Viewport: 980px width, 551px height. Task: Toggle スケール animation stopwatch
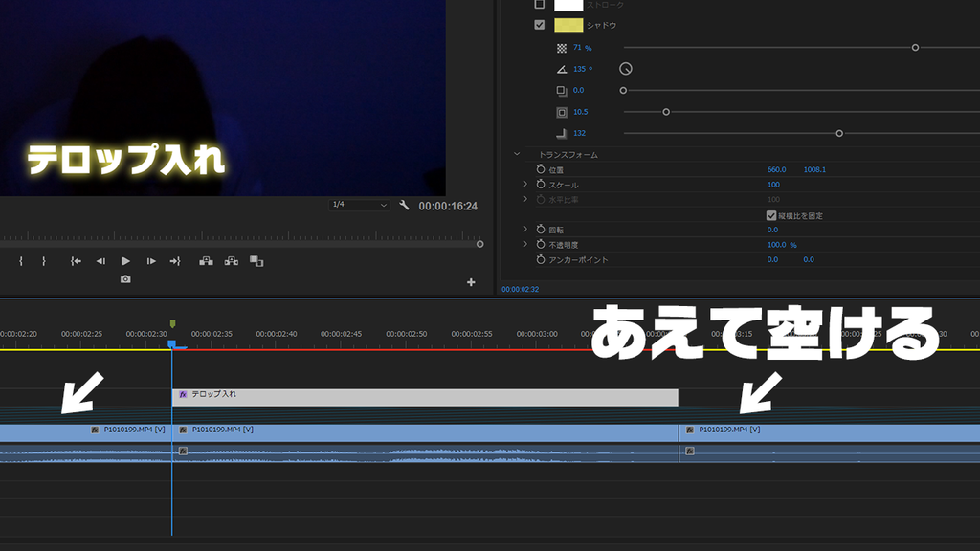[541, 185]
